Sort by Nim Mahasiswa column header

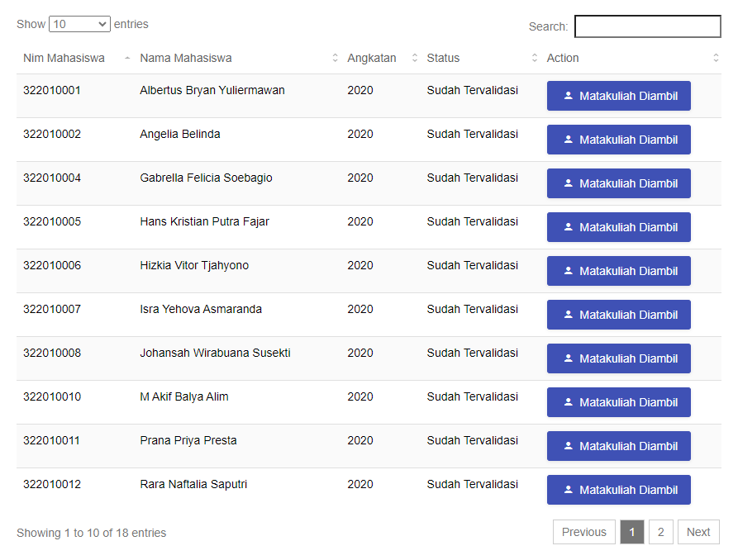point(75,58)
